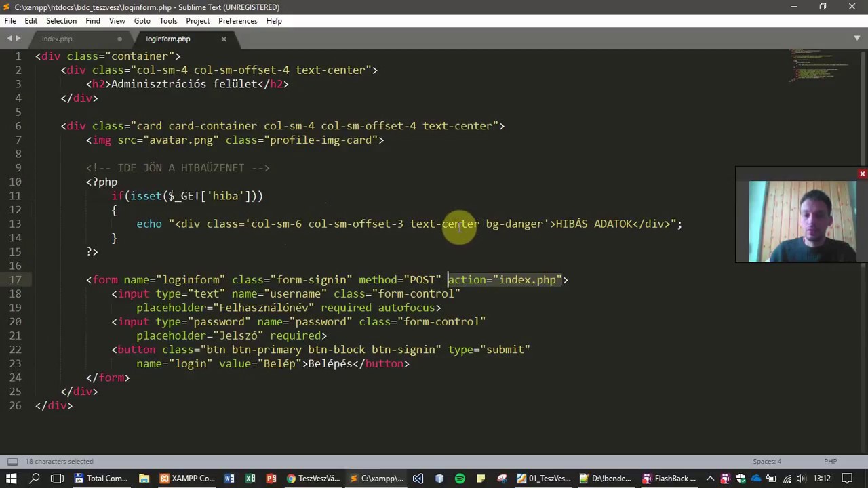Image resolution: width=868 pixels, height=488 pixels.
Task: Click line number 17 in gutter
Action: pyautogui.click(x=14, y=280)
